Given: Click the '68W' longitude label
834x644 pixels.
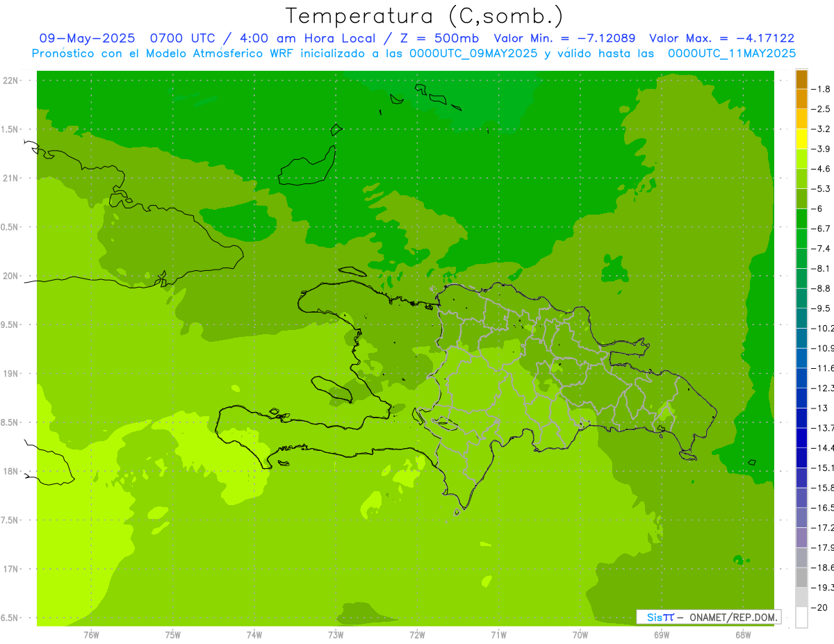Looking at the screenshot, I should coord(743,634).
